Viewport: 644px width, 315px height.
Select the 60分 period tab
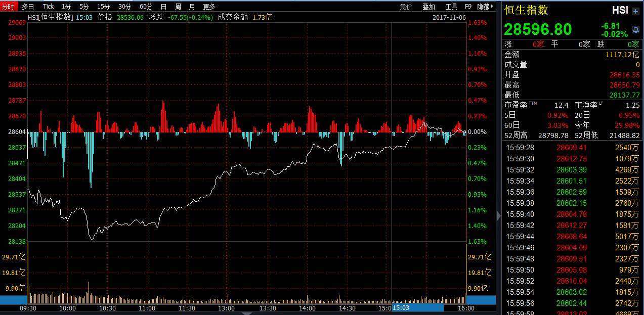pos(146,7)
